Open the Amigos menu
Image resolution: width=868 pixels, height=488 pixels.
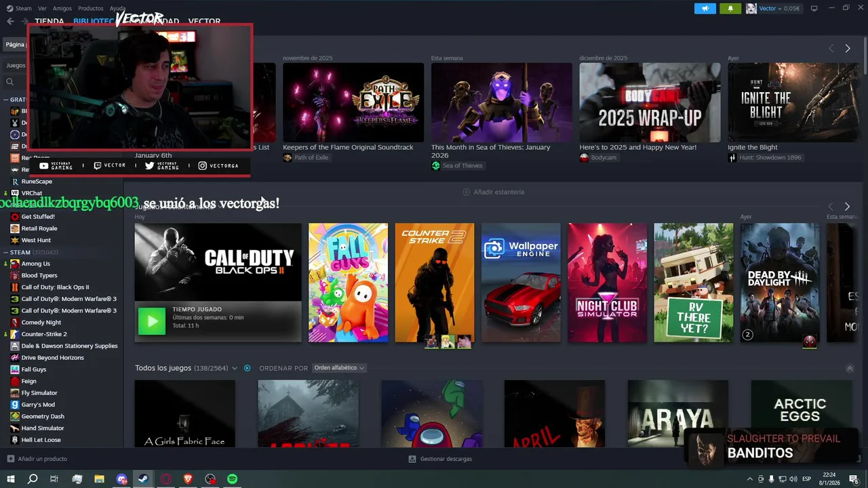(x=62, y=8)
